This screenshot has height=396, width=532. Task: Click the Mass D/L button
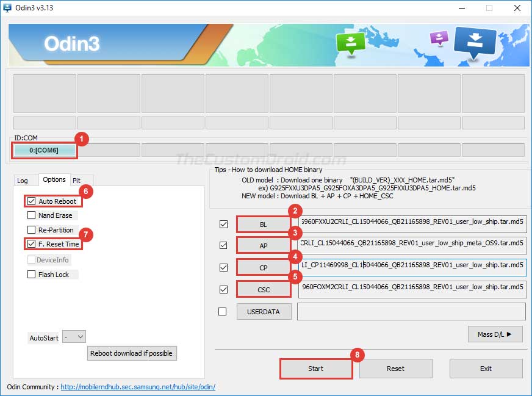[x=495, y=334]
